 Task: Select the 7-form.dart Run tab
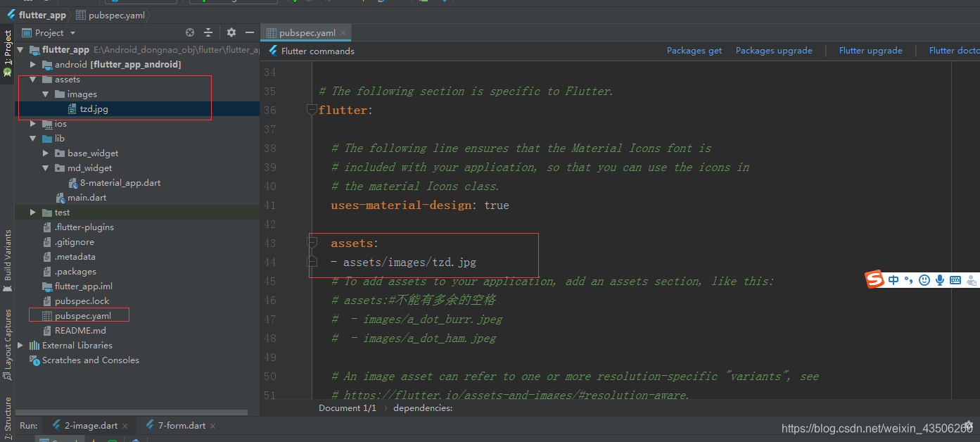pos(182,426)
